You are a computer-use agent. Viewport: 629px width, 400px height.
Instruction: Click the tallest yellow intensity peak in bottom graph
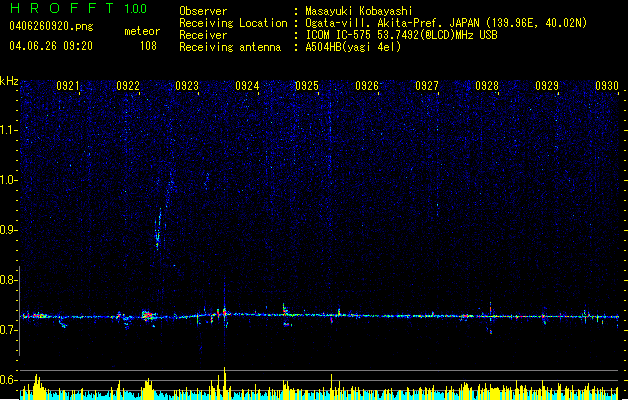pos(225,383)
